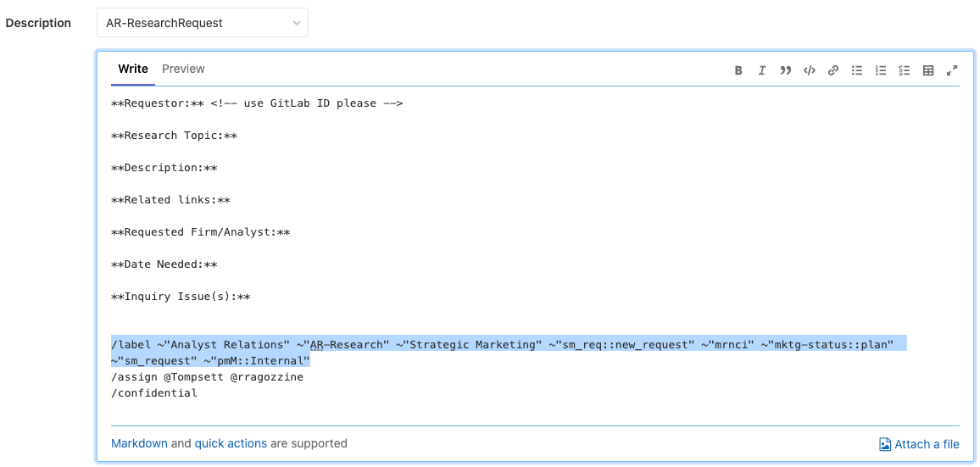The height and width of the screenshot is (467, 980).
Task: Switch to the Preview tab
Action: coord(183,69)
